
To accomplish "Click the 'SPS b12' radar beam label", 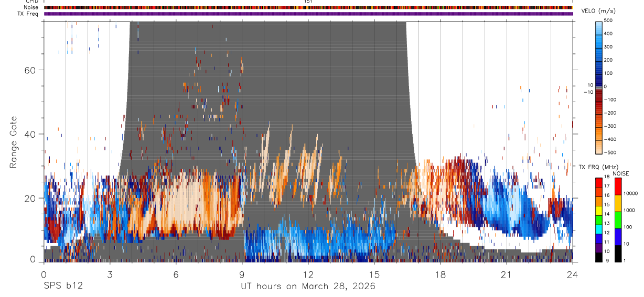I will click(x=63, y=287).
